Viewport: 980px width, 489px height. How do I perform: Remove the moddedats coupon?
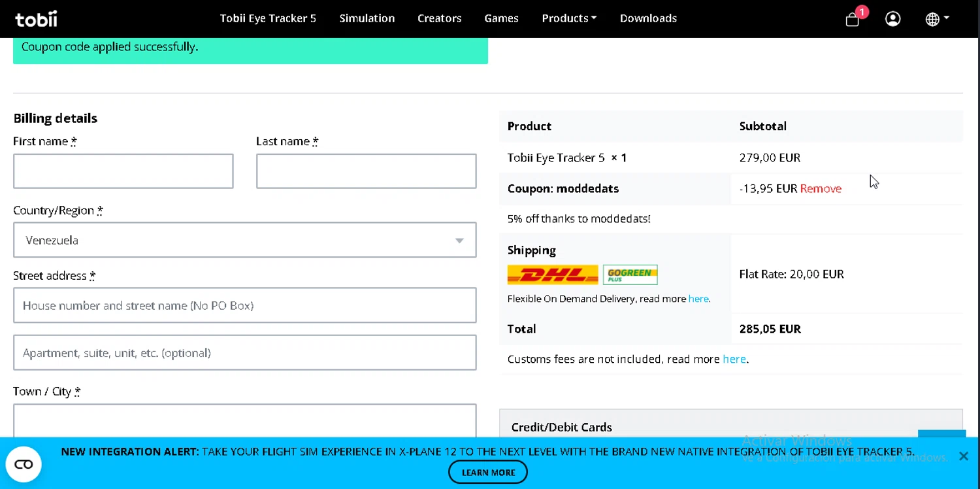821,189
